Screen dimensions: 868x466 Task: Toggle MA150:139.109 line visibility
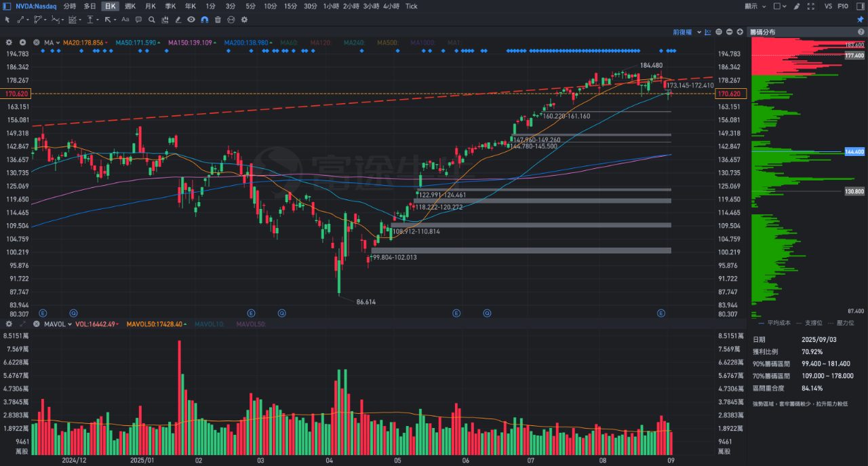(191, 43)
